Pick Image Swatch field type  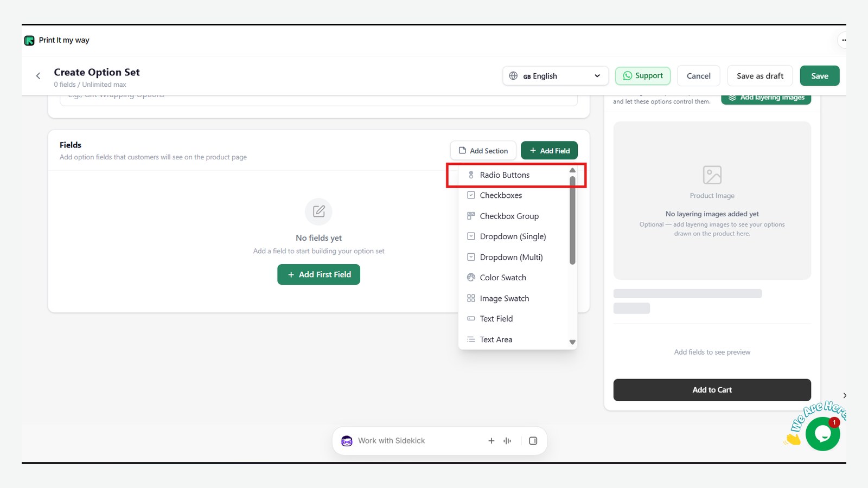(514, 298)
